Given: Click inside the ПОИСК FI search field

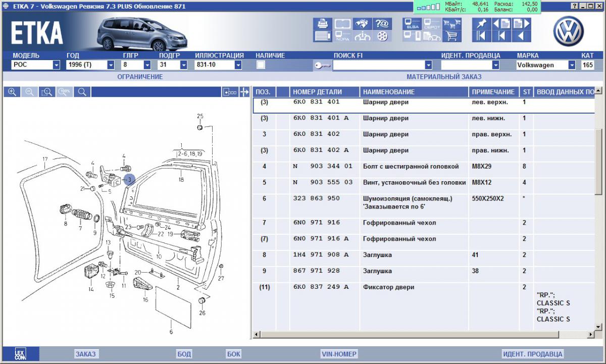Looking at the screenshot, I should (x=379, y=65).
